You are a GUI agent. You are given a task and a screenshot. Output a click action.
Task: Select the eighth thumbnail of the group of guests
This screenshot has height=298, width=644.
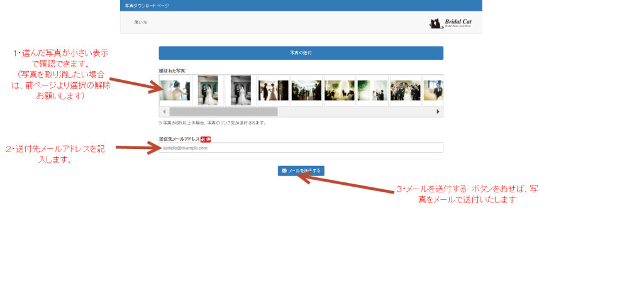coord(406,91)
